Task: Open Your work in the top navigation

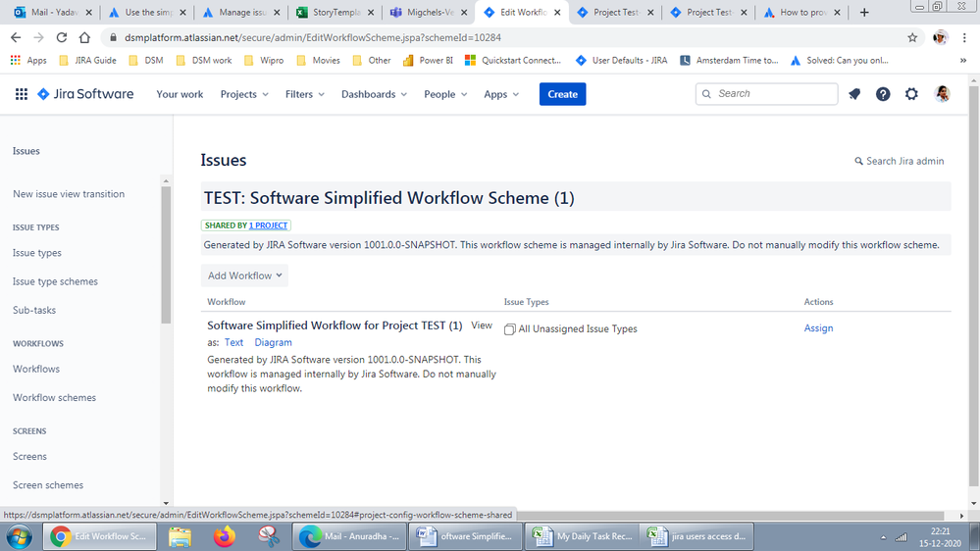Action: [x=180, y=94]
